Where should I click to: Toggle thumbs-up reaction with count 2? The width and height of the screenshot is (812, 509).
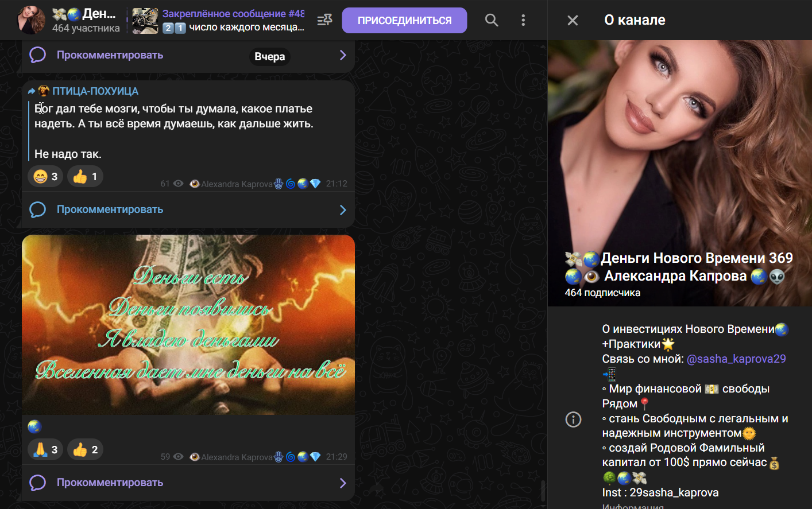click(85, 449)
